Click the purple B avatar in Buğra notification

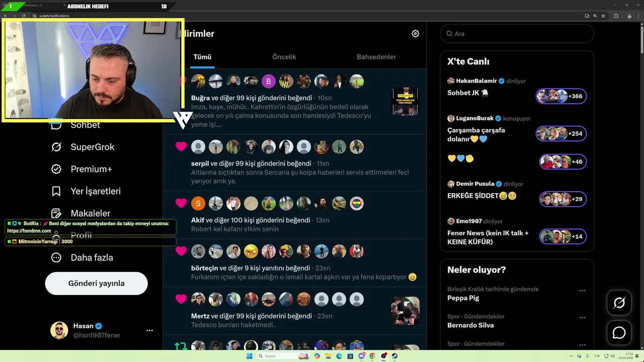tap(269, 81)
